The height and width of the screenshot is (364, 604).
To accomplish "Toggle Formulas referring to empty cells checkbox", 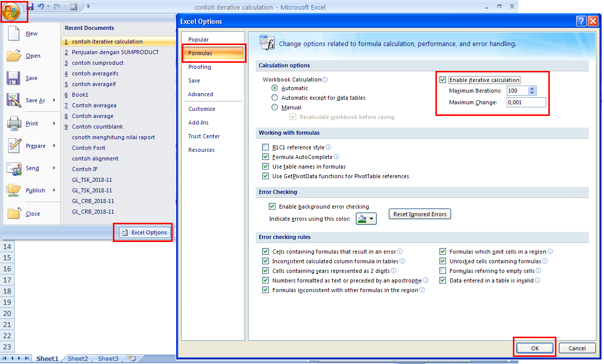I will click(442, 271).
